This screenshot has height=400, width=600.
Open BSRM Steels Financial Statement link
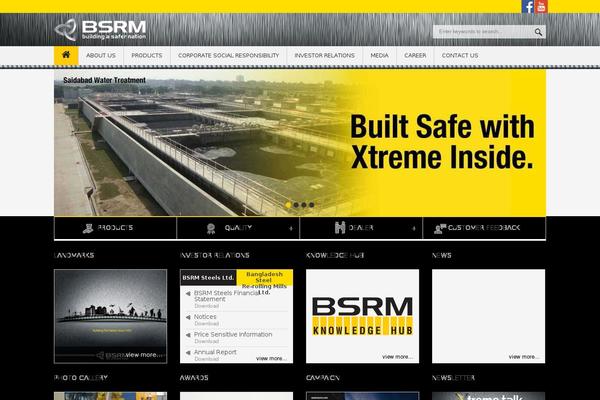click(x=226, y=296)
